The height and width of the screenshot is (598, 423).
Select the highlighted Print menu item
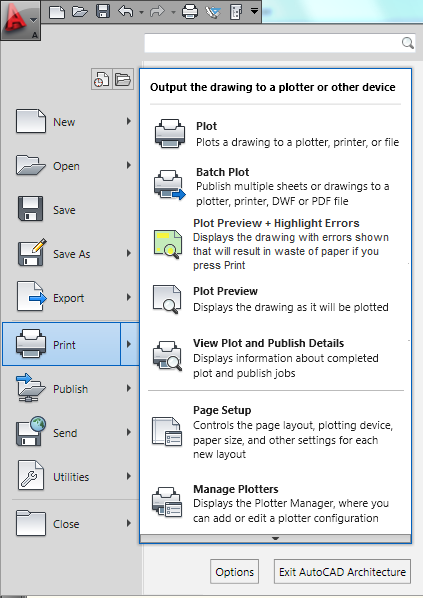tap(61, 344)
